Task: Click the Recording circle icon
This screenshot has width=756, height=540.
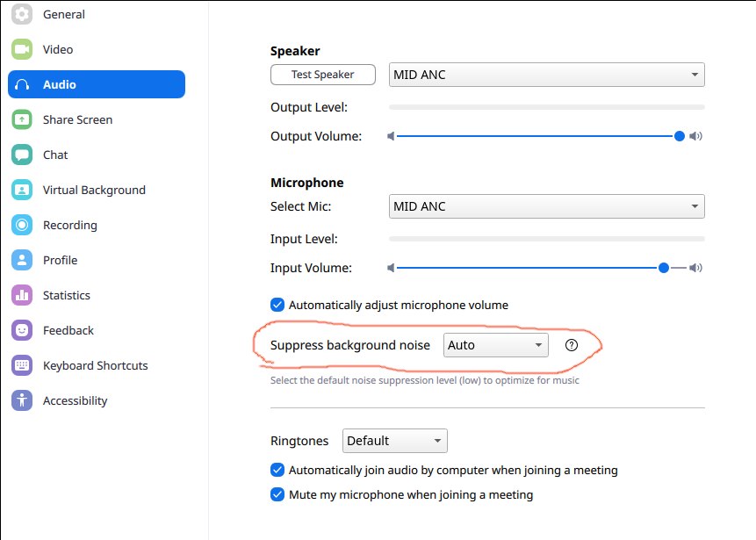Action: click(22, 225)
